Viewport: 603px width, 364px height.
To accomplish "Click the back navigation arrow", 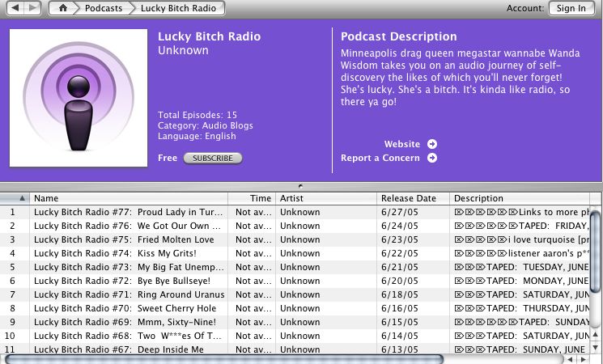I will [15, 8].
